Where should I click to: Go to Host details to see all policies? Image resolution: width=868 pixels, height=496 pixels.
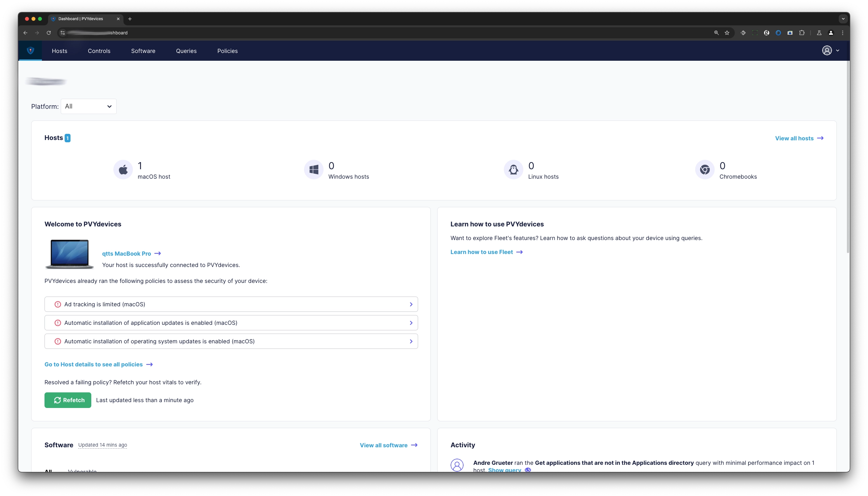click(x=98, y=364)
